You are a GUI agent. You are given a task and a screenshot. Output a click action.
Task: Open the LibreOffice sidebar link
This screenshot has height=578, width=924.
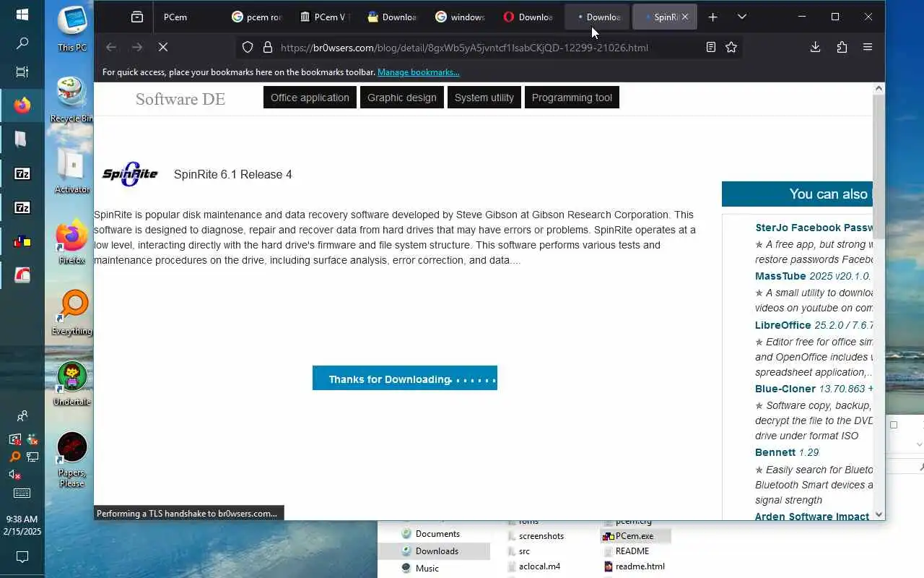[x=783, y=325]
